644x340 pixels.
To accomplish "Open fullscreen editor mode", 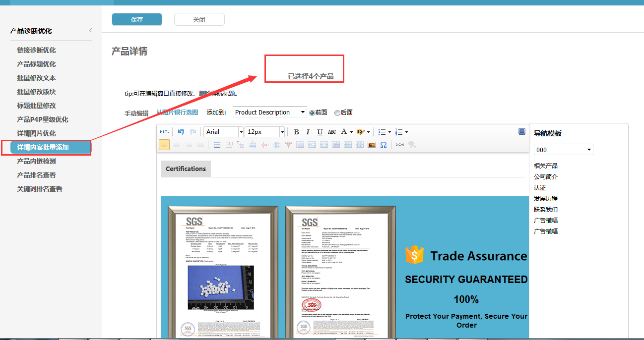I will coord(522,132).
